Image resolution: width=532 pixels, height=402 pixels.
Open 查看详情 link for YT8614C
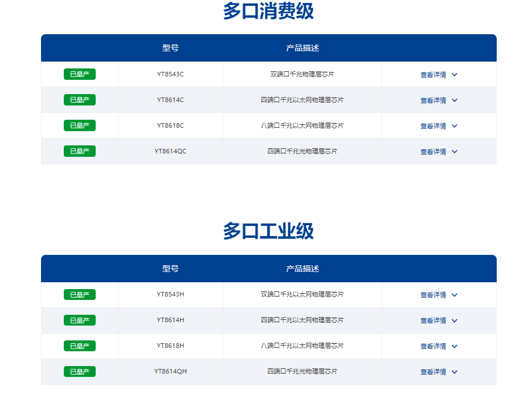[433, 100]
